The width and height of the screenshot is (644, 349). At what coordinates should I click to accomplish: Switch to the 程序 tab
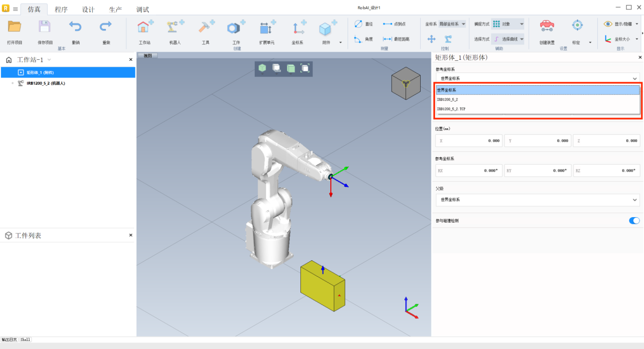point(61,9)
